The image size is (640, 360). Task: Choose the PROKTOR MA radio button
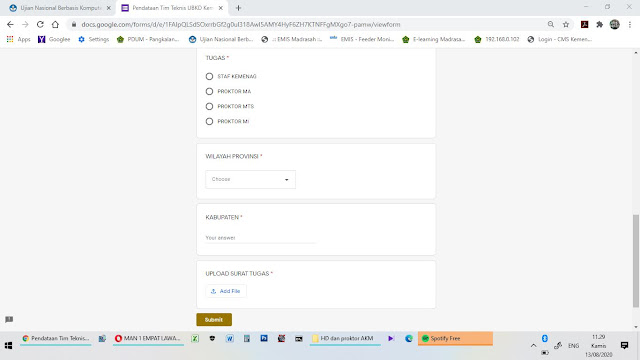click(209, 91)
